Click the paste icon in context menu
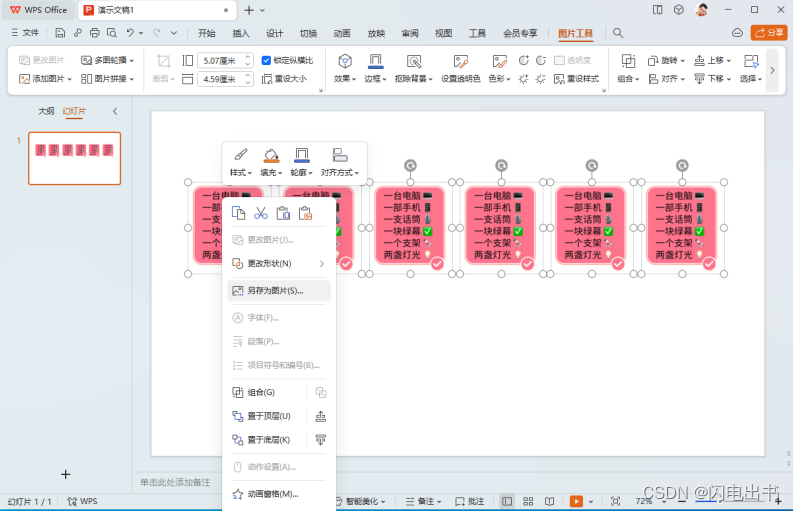The width and height of the screenshot is (794, 511). pos(283,213)
